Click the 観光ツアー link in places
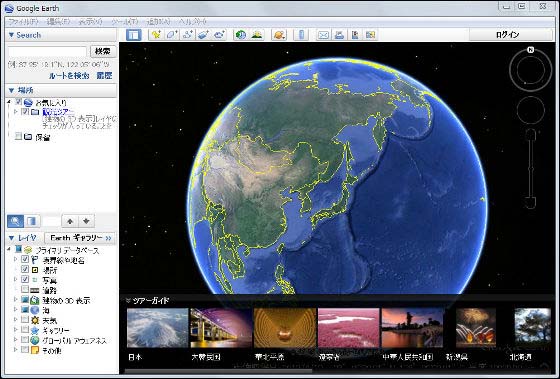The image size is (560, 379). pos(58,112)
